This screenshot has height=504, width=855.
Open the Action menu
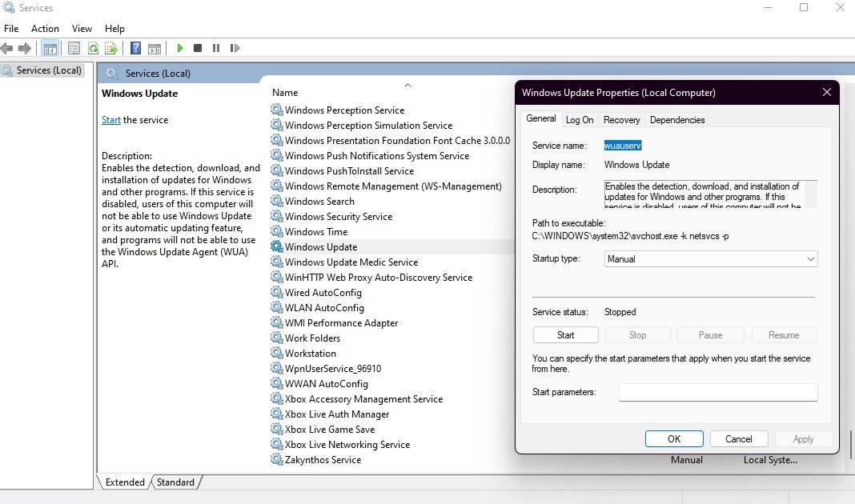(x=45, y=29)
